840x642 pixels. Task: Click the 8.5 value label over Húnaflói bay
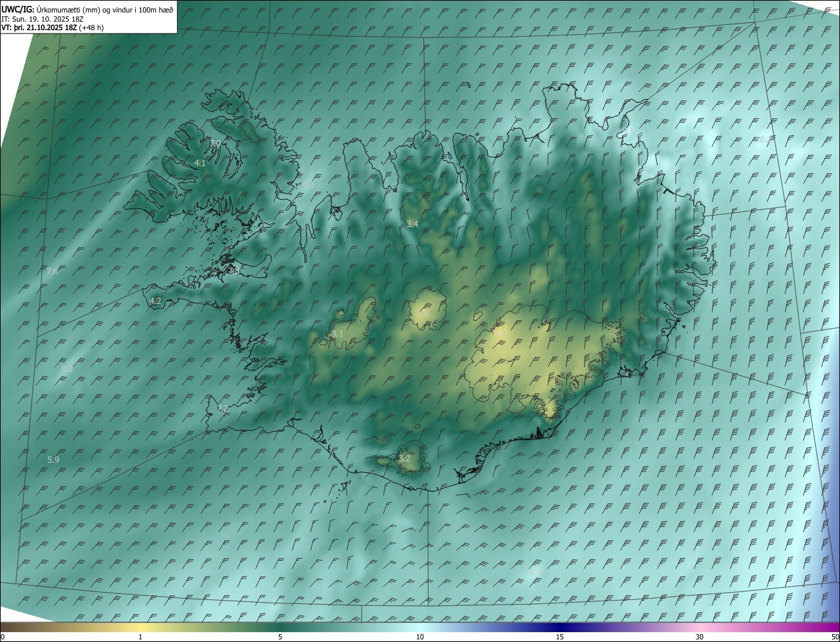pos(308,184)
